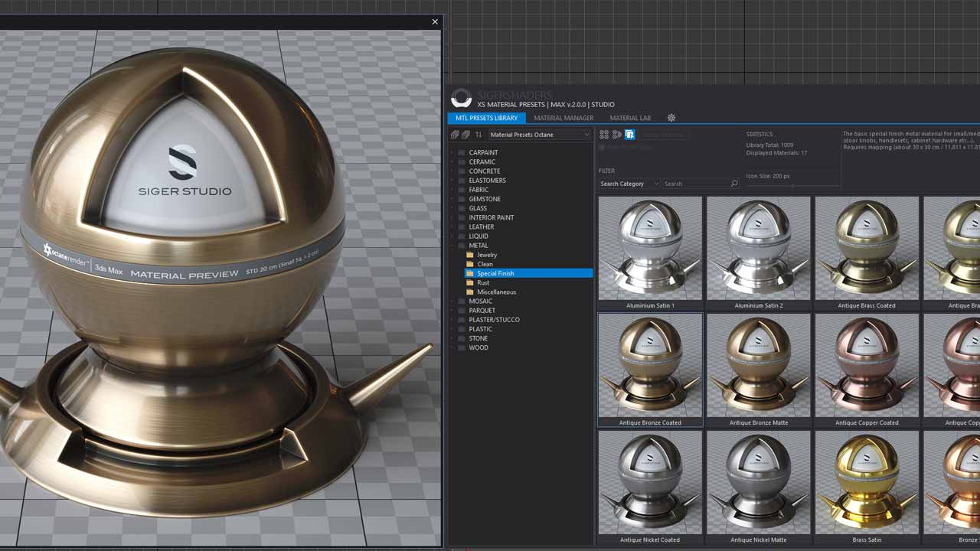Image resolution: width=980 pixels, height=551 pixels.
Task: Select the Antique Nickel Matte thumbnail
Action: [759, 482]
